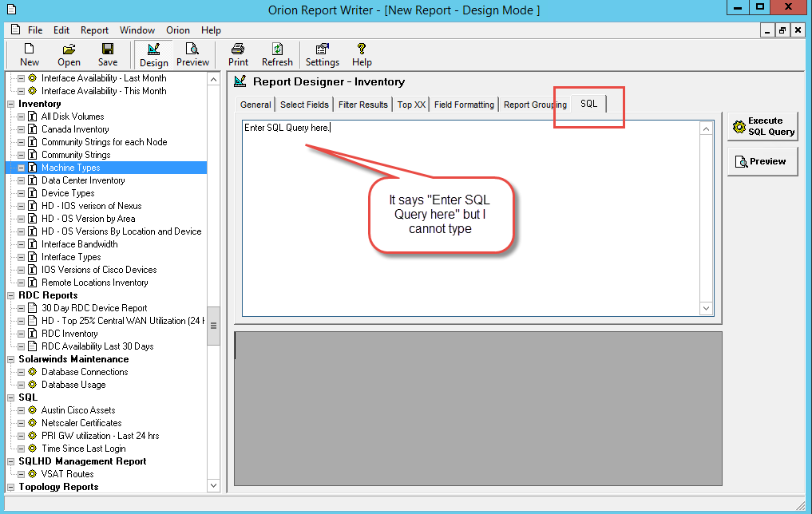812x514 pixels.
Task: Select Community Strings for each Node report
Action: click(x=104, y=142)
